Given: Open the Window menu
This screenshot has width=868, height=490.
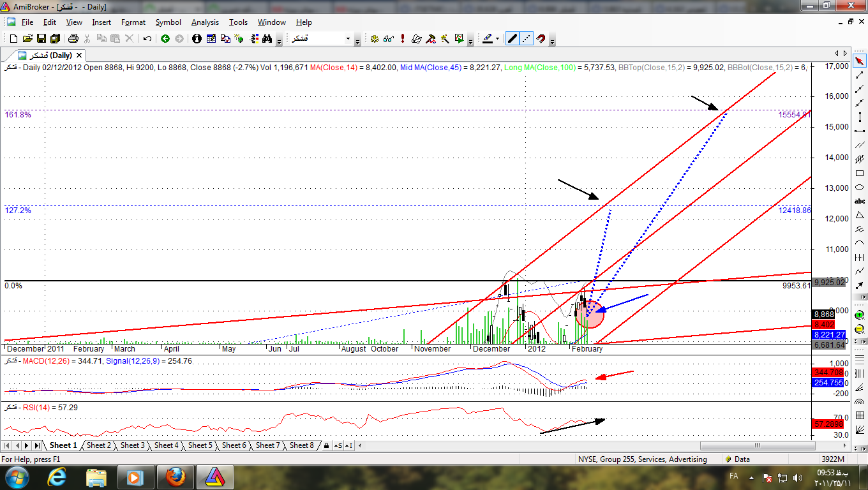Looking at the screenshot, I should pyautogui.click(x=272, y=22).
